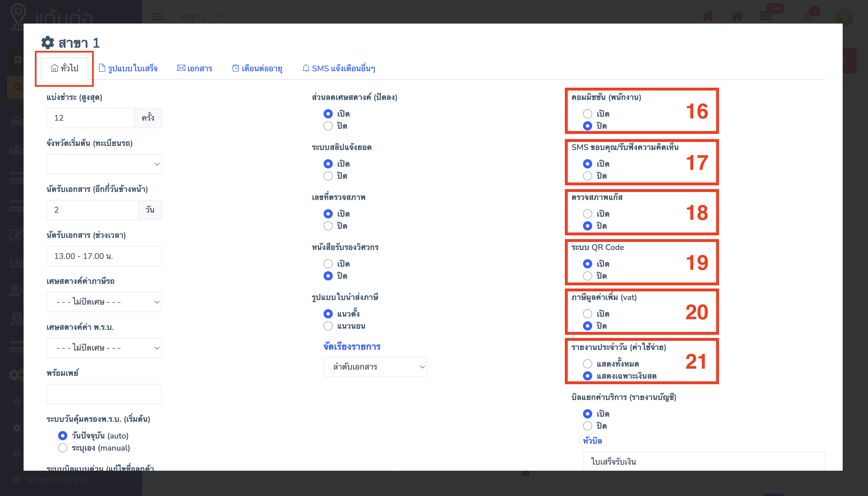Expand เศษตางค์ค่าภาษีรถ dropdown
The height and width of the screenshot is (496, 868).
[x=104, y=302]
